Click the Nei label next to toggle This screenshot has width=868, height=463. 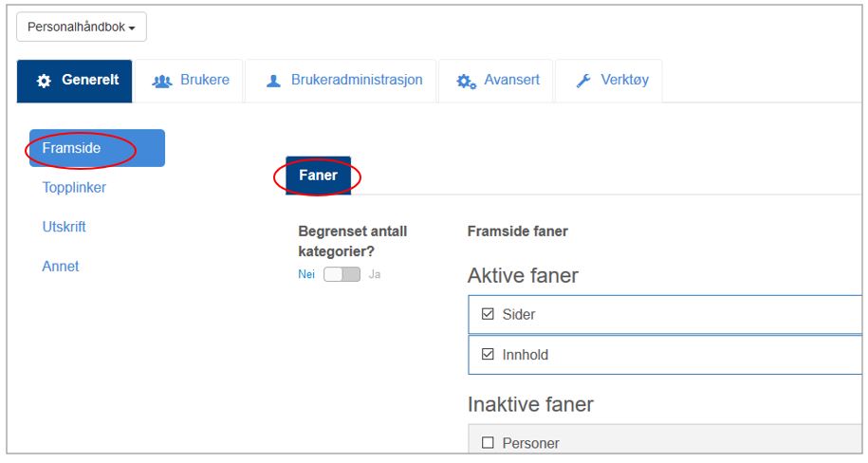click(x=306, y=274)
